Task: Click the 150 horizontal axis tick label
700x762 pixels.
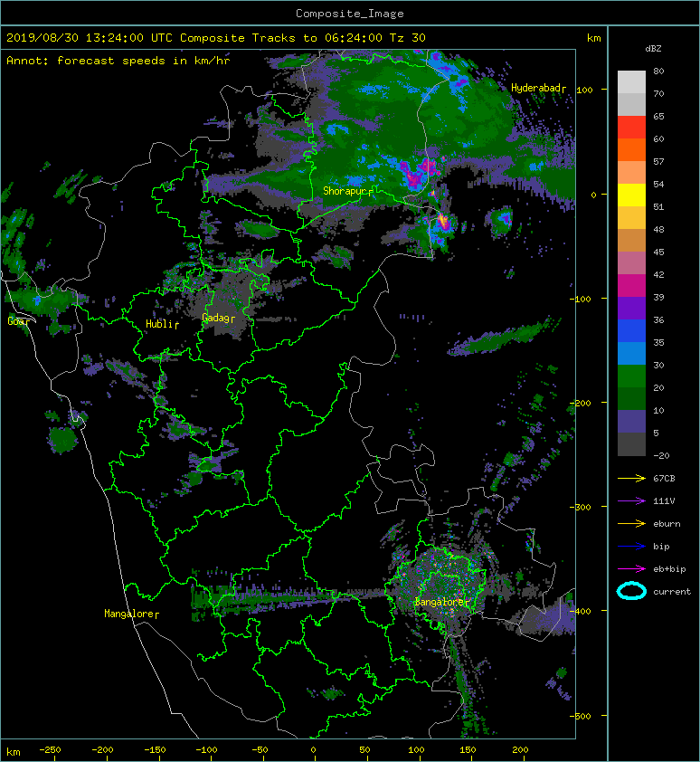Action: click(468, 750)
